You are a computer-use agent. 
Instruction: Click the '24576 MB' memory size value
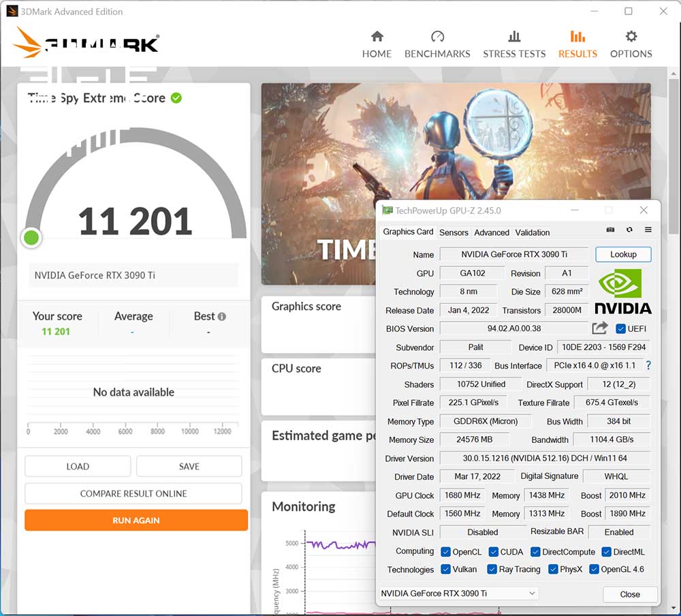474,440
